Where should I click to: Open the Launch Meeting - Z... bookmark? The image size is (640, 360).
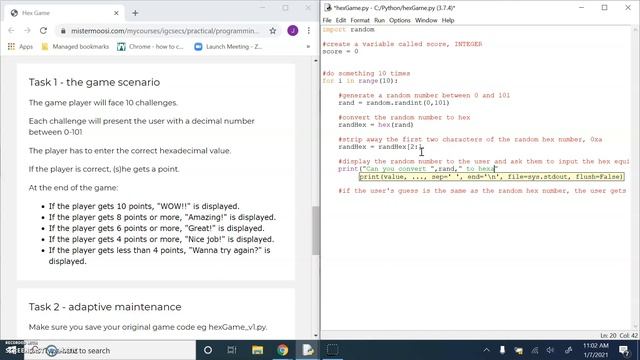(228, 47)
